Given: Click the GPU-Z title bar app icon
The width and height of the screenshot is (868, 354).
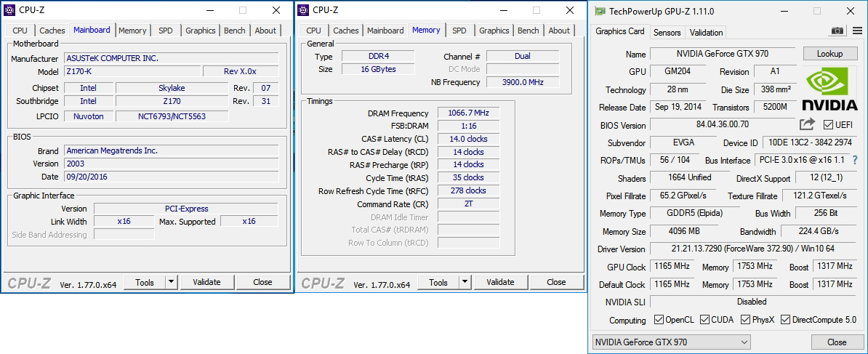Looking at the screenshot, I should (599, 11).
